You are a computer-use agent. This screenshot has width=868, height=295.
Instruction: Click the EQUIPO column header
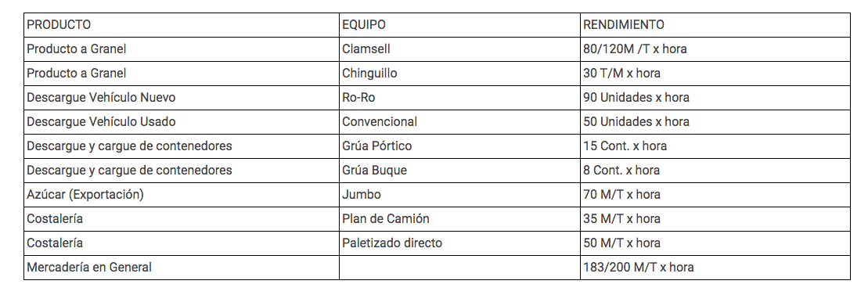click(x=459, y=25)
